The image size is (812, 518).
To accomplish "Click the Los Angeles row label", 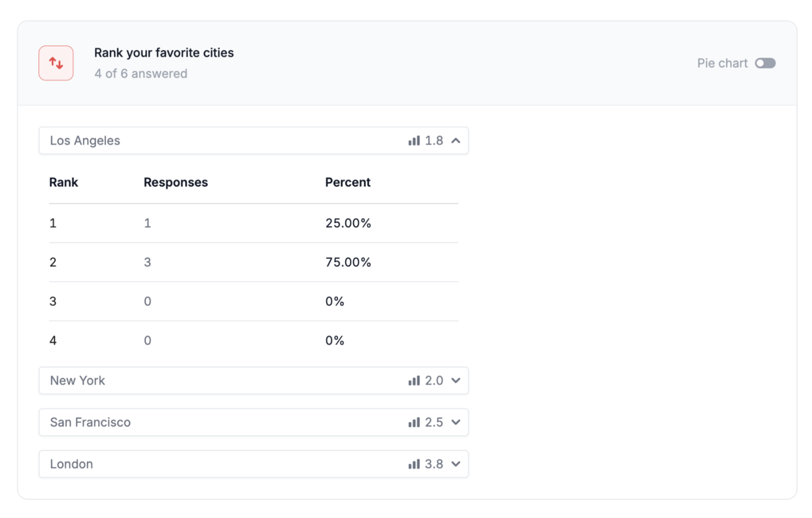I will [x=85, y=141].
